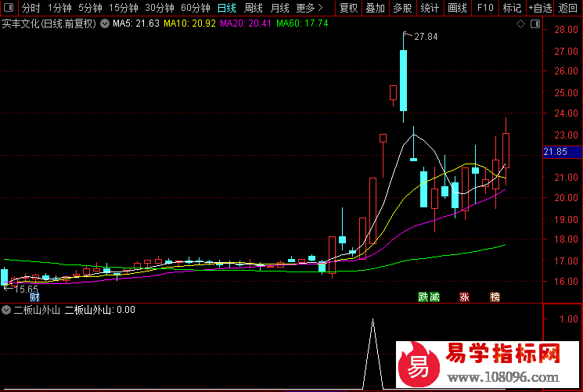
Task: Click the current price 21.85 tag
Action: coord(563,152)
